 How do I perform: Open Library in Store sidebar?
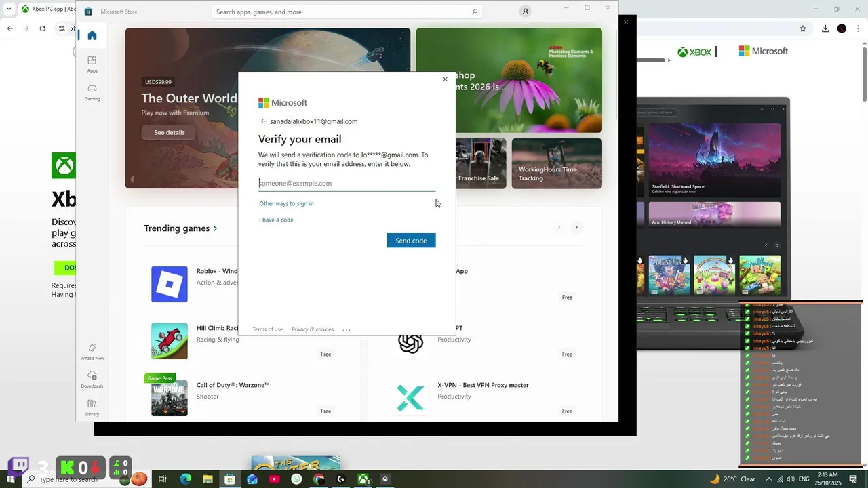92,407
